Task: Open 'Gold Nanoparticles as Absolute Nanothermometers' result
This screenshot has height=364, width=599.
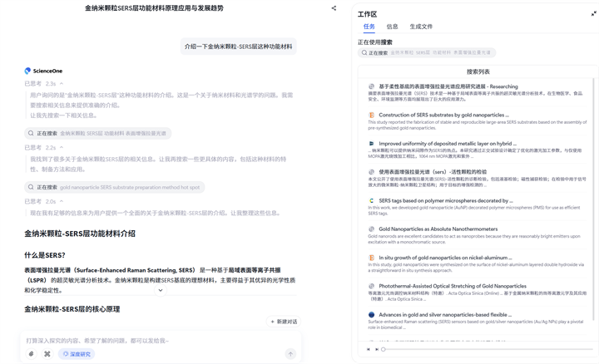Action: pyautogui.click(x=438, y=229)
